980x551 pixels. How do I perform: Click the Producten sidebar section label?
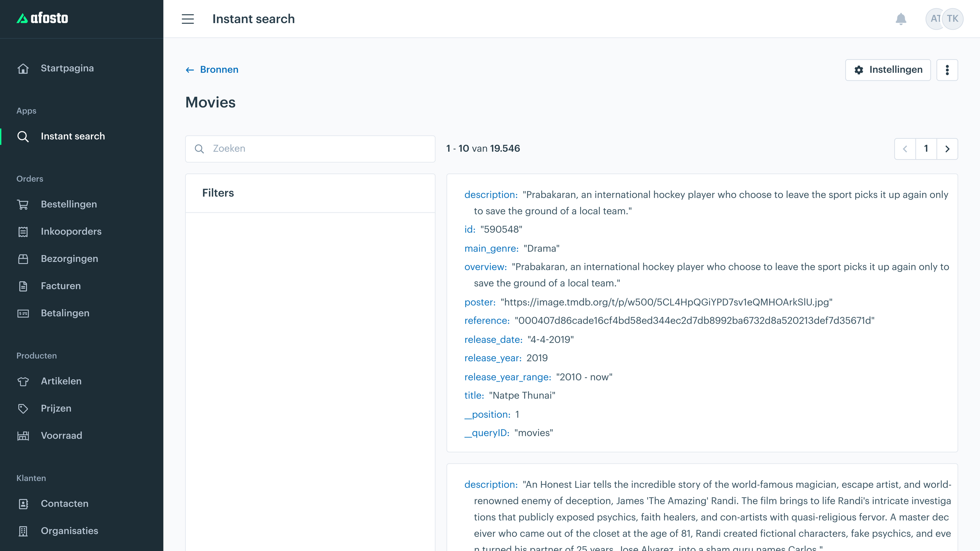[x=36, y=355]
